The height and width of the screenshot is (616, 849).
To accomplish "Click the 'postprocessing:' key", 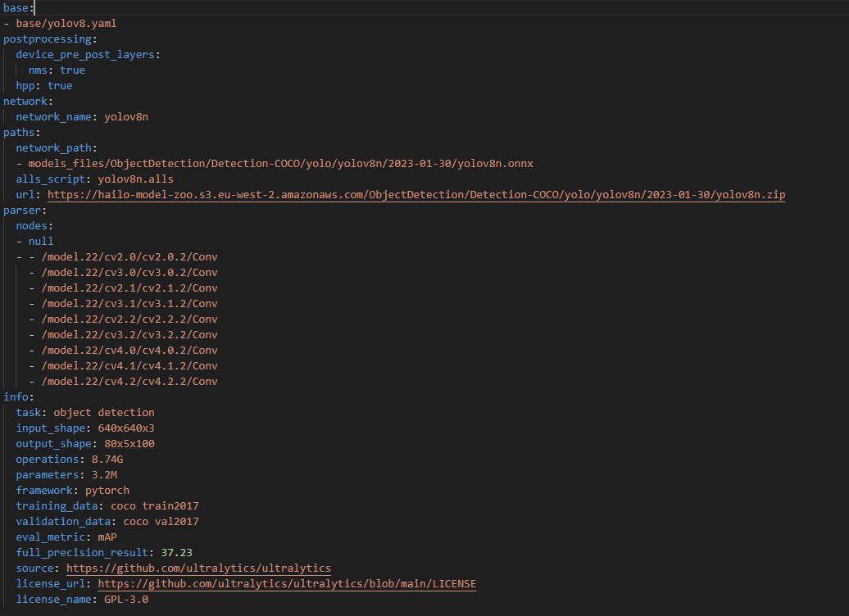I will coord(49,39).
